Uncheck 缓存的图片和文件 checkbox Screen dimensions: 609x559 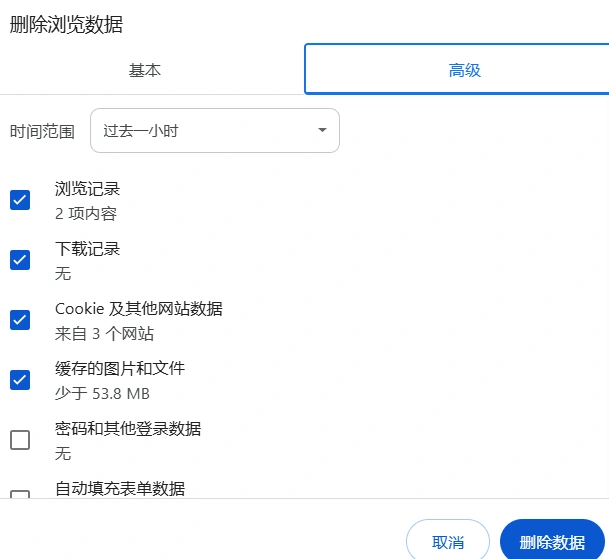(20, 380)
